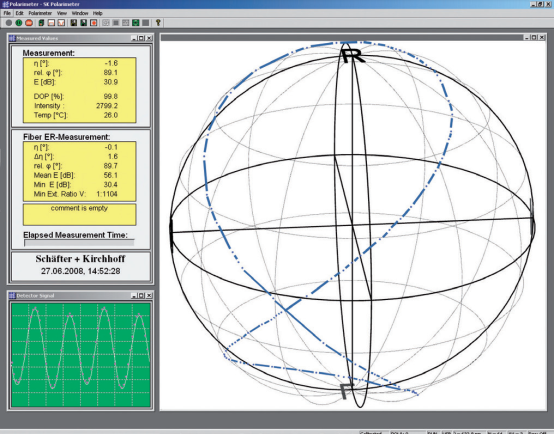Close the Detector Signal window
The width and height of the screenshot is (554, 435).
(149, 295)
